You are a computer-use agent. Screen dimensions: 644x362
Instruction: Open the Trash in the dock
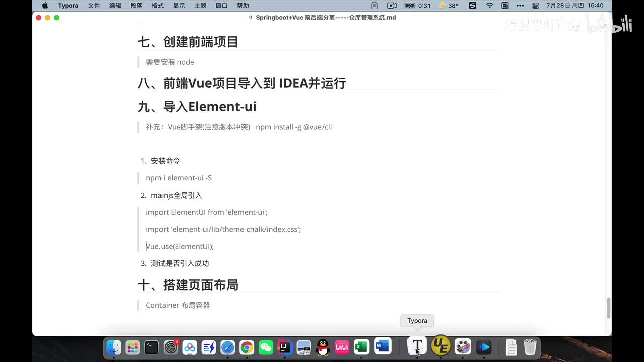point(530,347)
